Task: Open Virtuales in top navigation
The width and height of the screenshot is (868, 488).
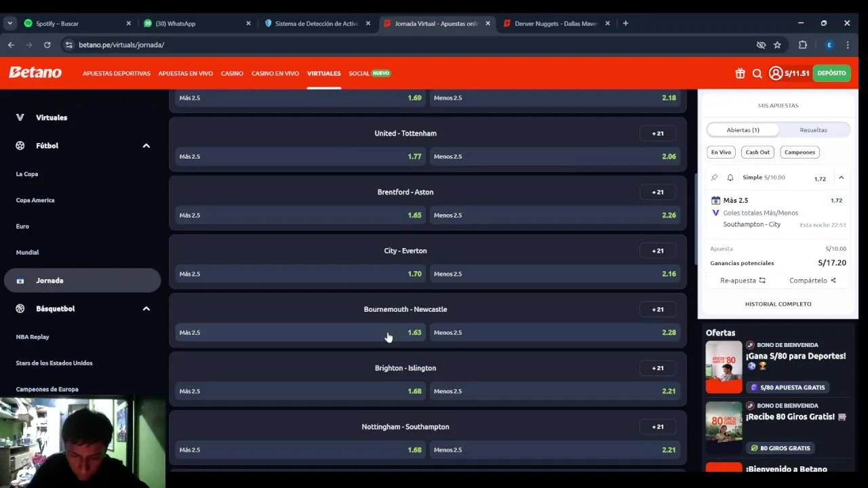Action: pos(324,73)
